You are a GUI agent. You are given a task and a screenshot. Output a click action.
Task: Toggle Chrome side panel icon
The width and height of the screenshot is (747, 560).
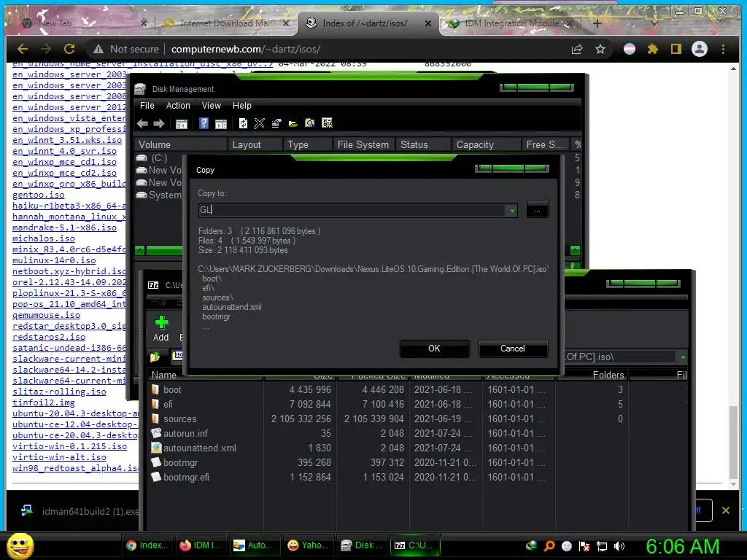point(676,49)
